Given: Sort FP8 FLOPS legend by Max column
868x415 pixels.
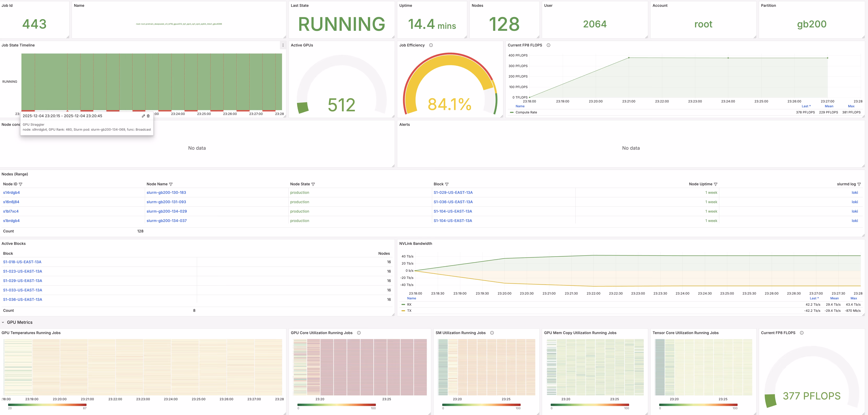Looking at the screenshot, I should (x=851, y=106).
